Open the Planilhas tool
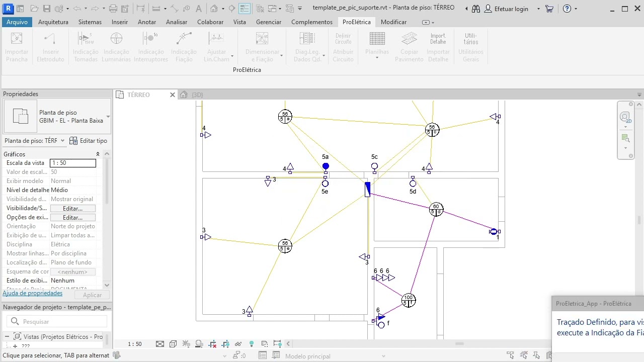Viewport: 644px width, 362px height. pos(377,47)
